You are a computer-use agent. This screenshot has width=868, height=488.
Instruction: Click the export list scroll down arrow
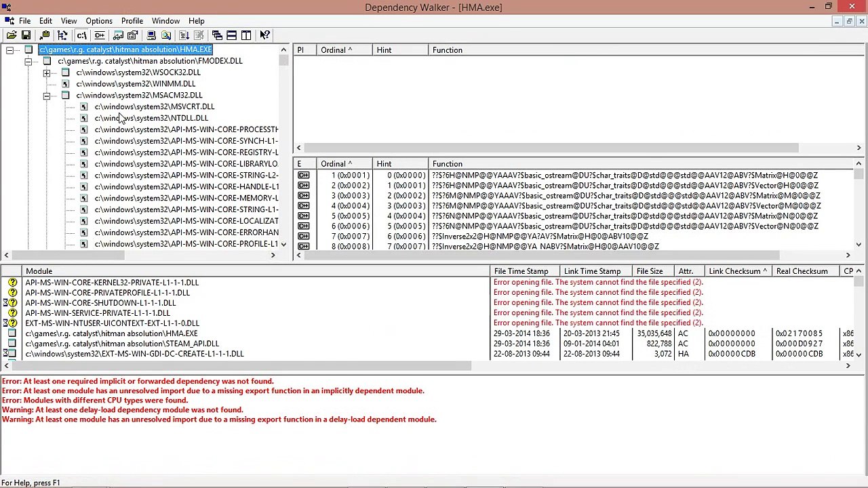[859, 244]
